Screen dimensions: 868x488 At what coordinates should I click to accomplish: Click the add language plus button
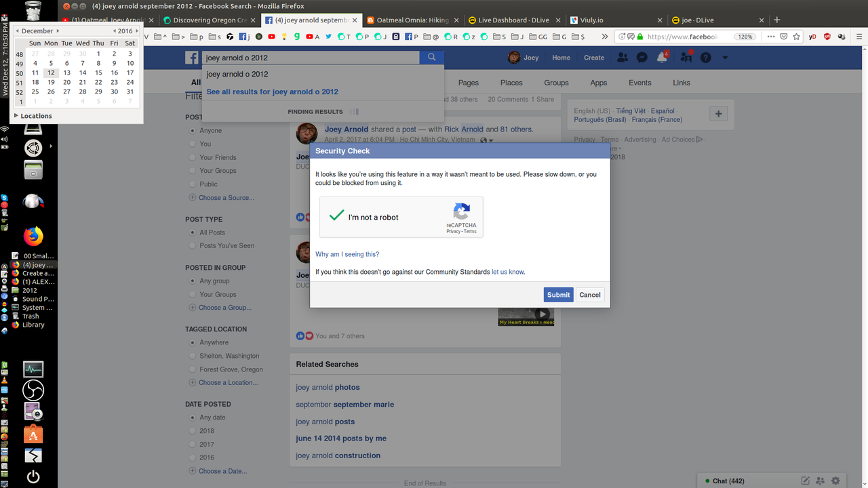(x=719, y=114)
